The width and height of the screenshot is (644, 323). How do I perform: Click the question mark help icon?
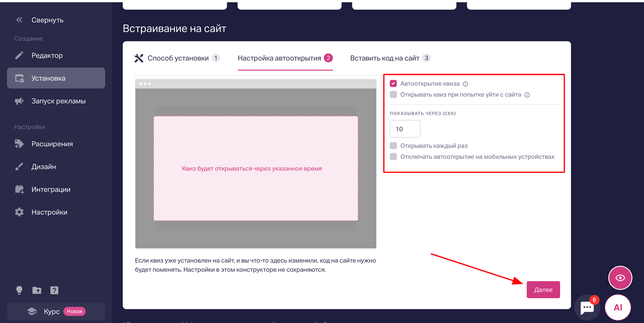54,290
